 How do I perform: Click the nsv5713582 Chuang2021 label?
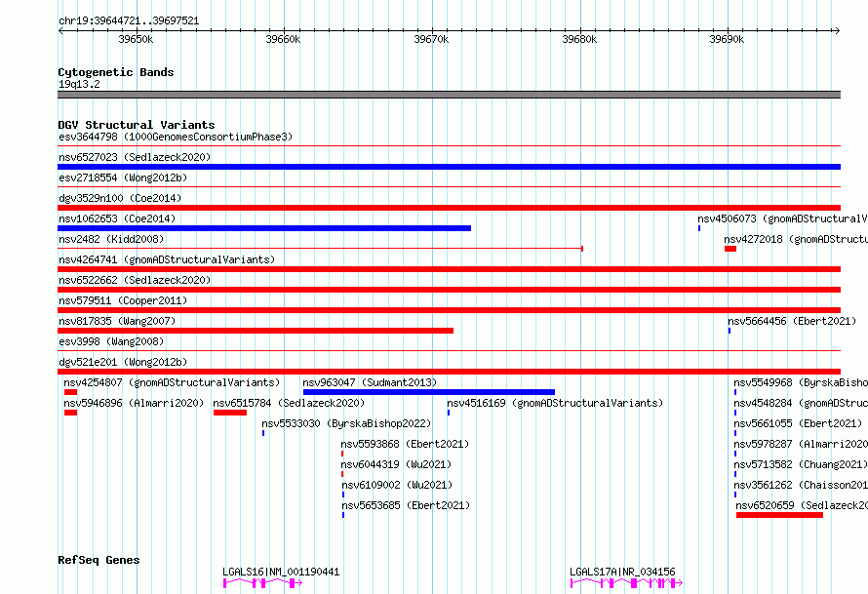point(801,464)
